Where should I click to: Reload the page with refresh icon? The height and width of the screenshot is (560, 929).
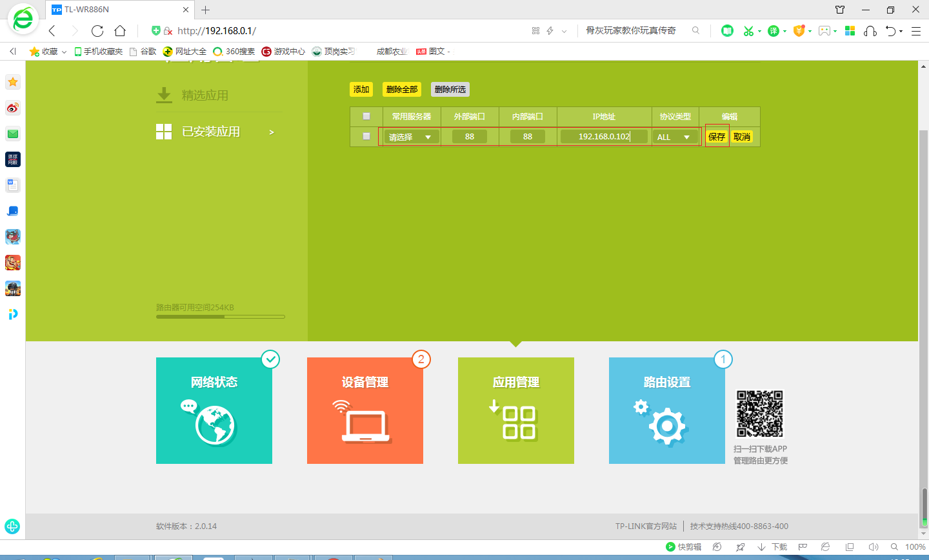[x=97, y=31]
